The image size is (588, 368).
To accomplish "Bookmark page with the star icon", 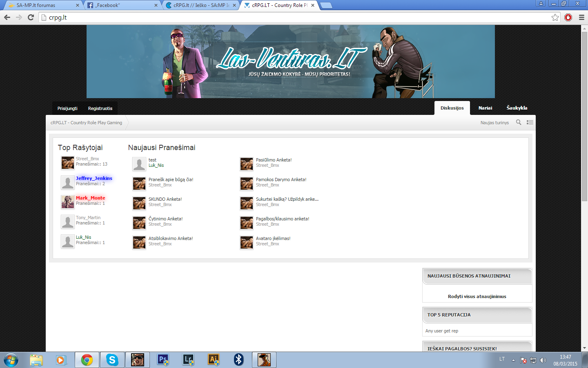I will 555,17.
